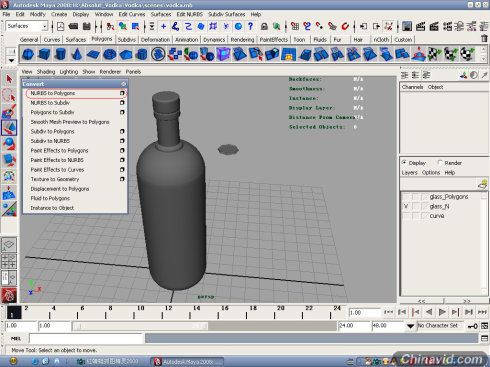Click the lock selection icon

click(264, 26)
